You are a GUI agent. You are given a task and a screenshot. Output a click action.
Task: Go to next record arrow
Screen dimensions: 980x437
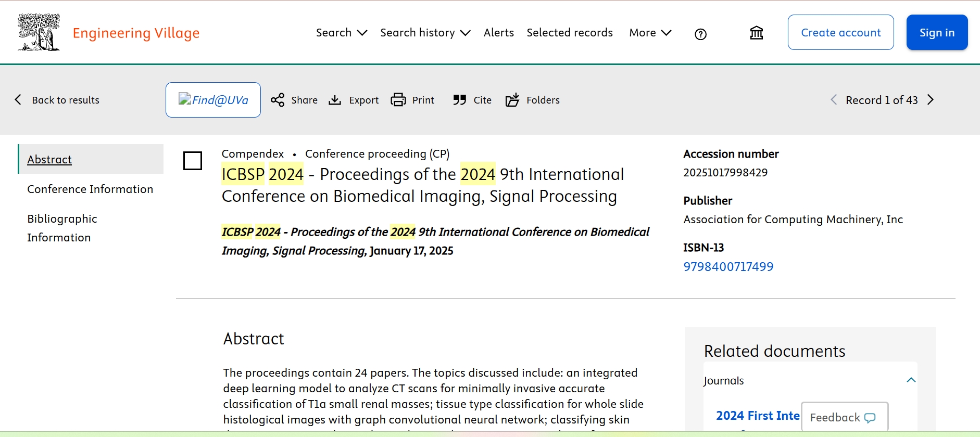tap(931, 100)
